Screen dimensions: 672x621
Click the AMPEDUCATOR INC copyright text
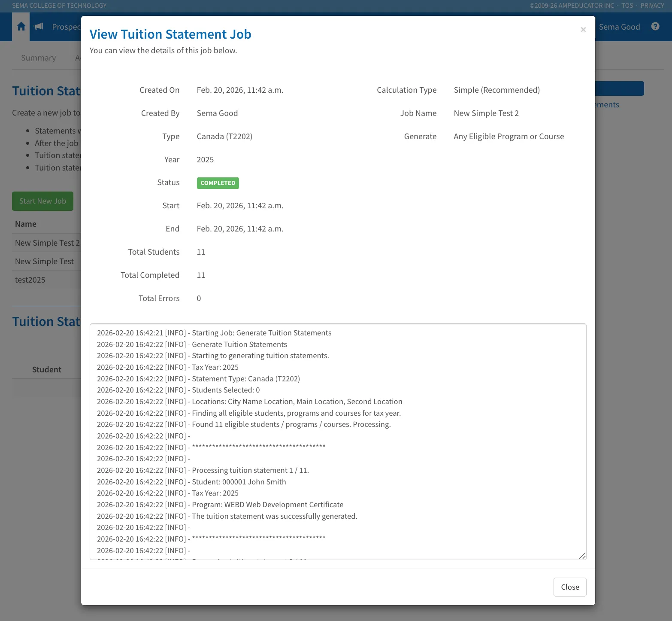coord(572,6)
